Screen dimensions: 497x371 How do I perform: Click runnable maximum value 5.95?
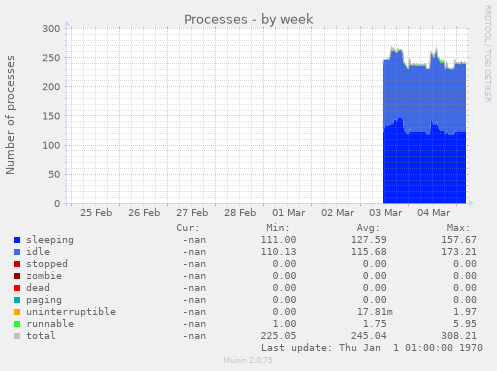pyautogui.click(x=465, y=324)
